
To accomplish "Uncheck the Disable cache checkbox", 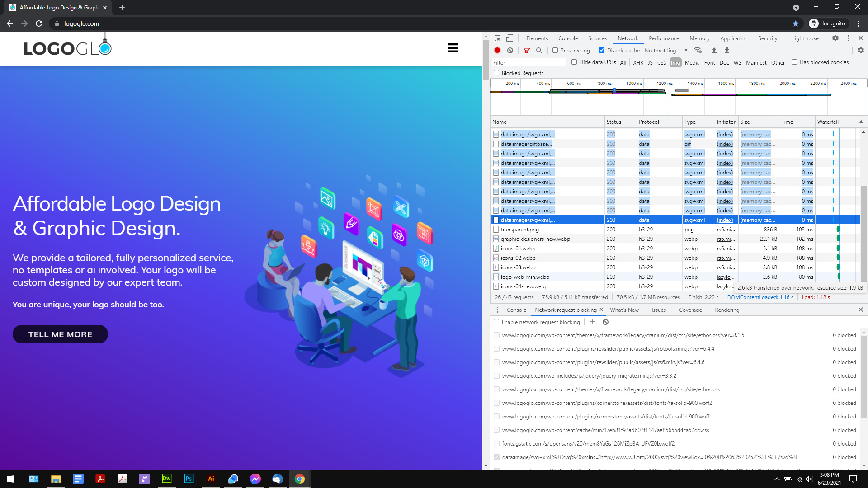I will [x=602, y=51].
